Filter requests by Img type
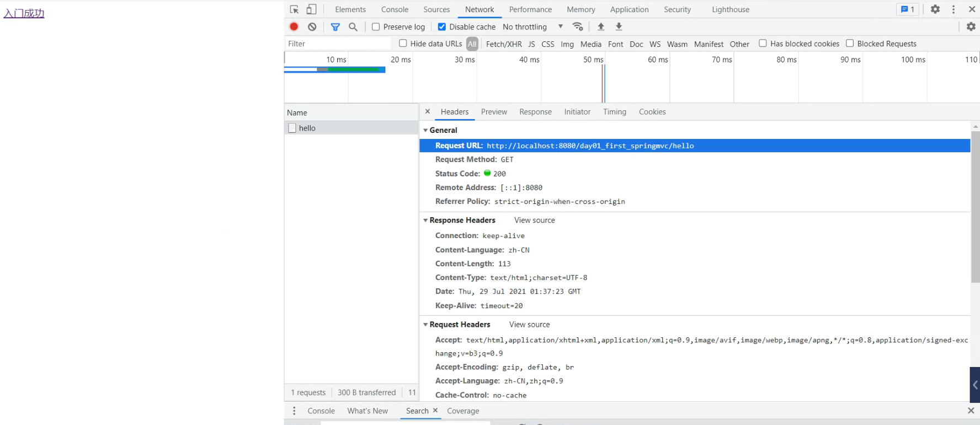Image resolution: width=980 pixels, height=425 pixels. coord(567,44)
